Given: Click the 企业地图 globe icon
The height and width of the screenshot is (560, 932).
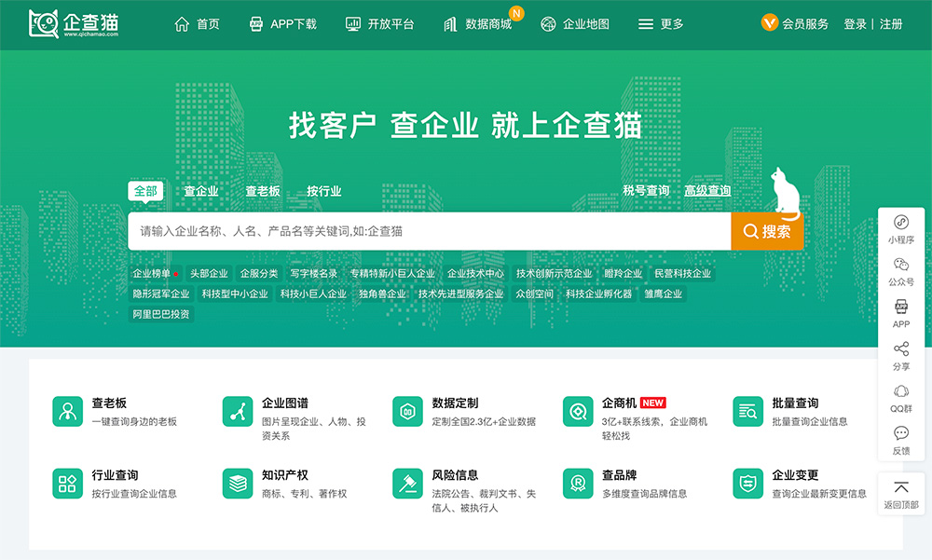Looking at the screenshot, I should click(548, 24).
